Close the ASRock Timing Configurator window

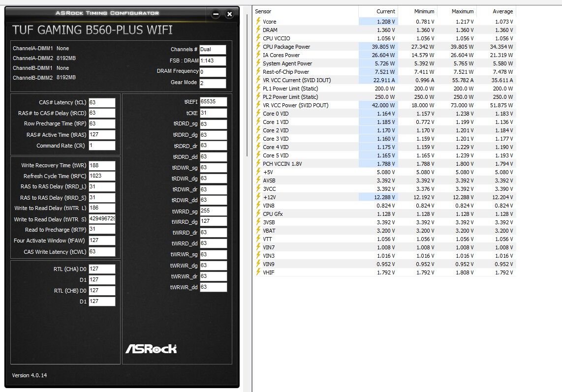(x=229, y=14)
